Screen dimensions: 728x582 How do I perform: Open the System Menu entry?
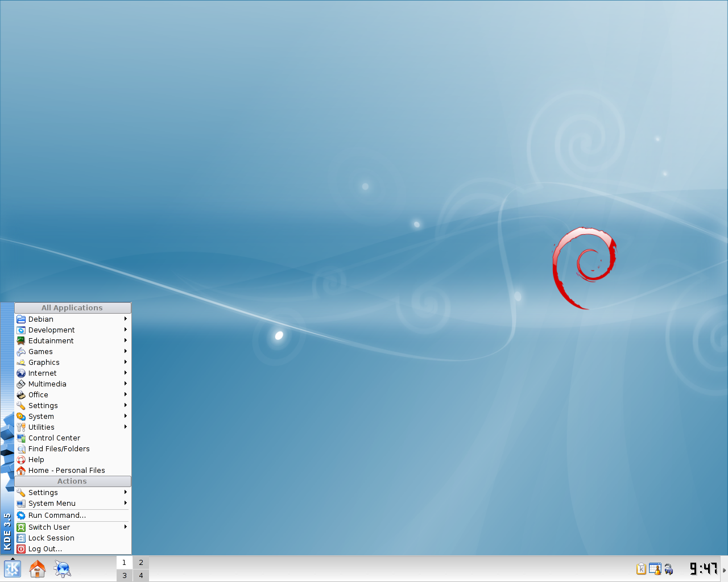(x=73, y=504)
